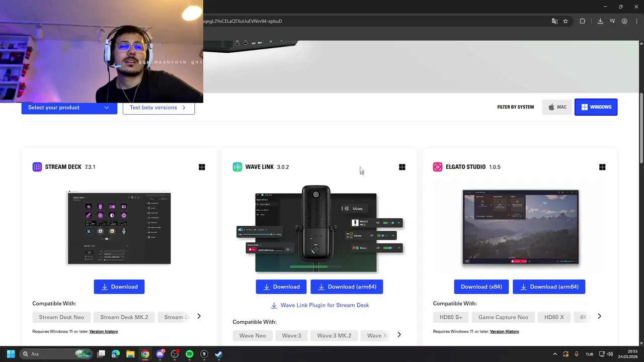Click the Chrome translate page icon
Image resolution: width=644 pixels, height=362 pixels.
(x=554, y=21)
